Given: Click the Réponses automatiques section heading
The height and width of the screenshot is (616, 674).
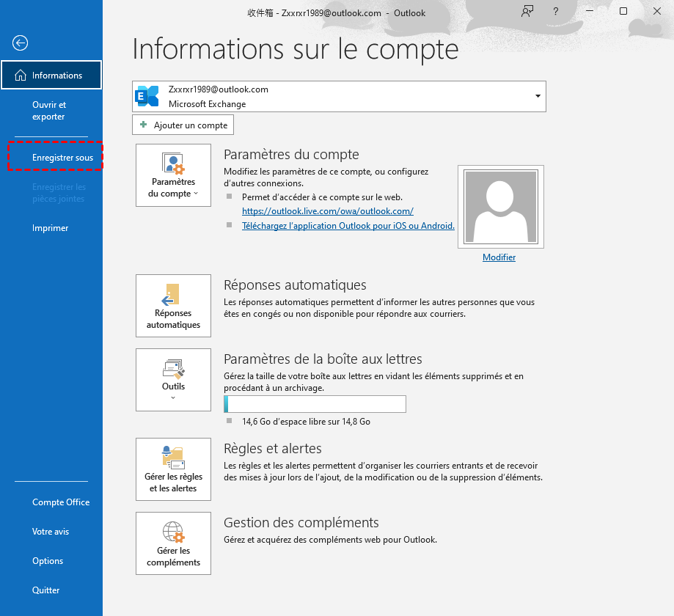Looking at the screenshot, I should (295, 285).
